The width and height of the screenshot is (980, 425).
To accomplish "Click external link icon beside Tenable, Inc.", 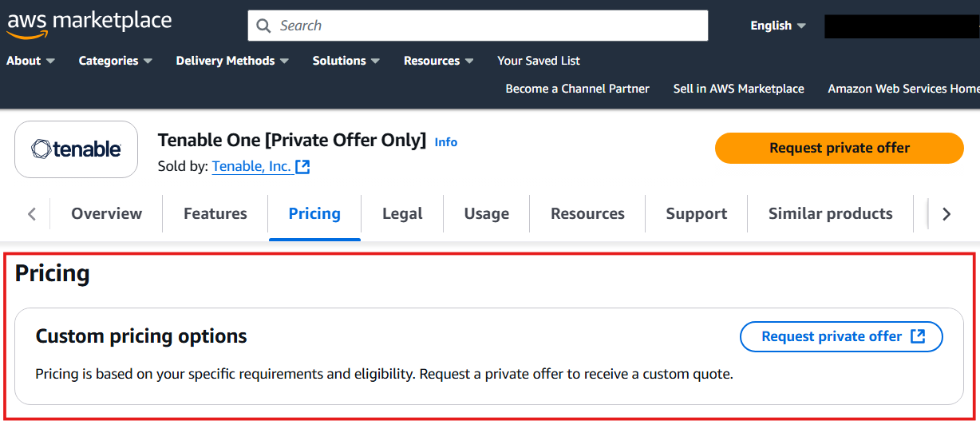I will pos(302,167).
